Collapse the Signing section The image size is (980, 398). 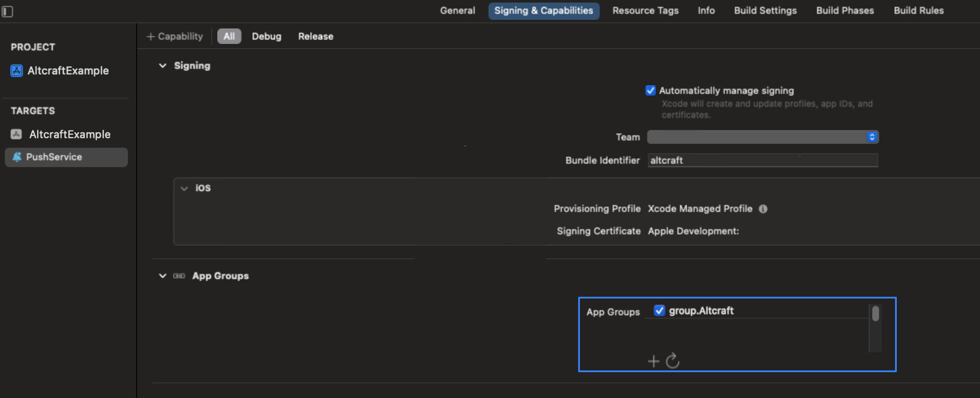pyautogui.click(x=163, y=66)
